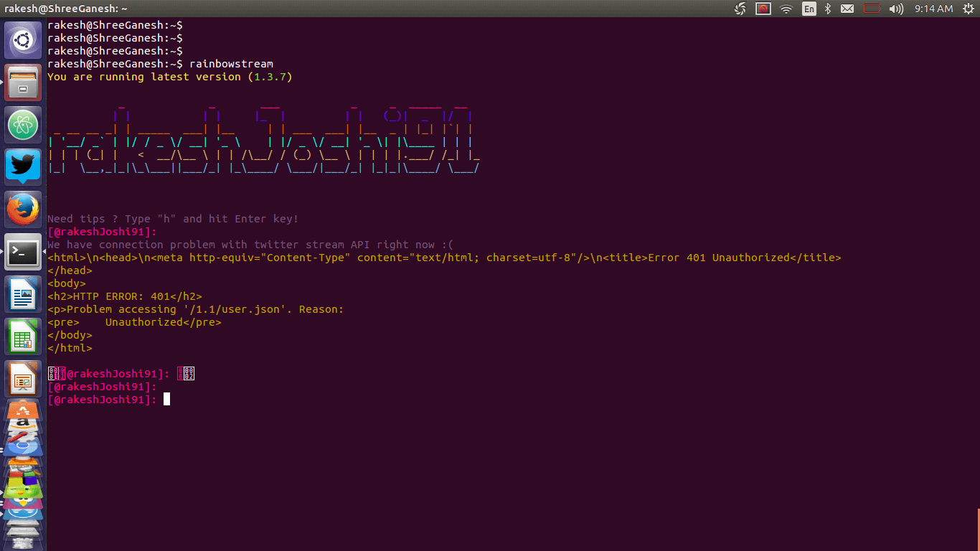Click 'Need tips ? Type "h"' line
This screenshot has height=551, width=980.
pos(173,219)
